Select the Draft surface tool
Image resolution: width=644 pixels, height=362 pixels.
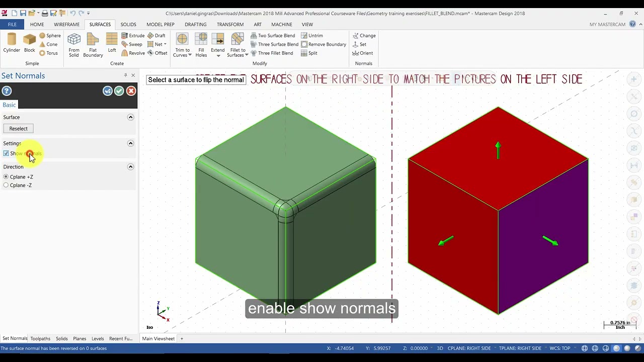156,36
